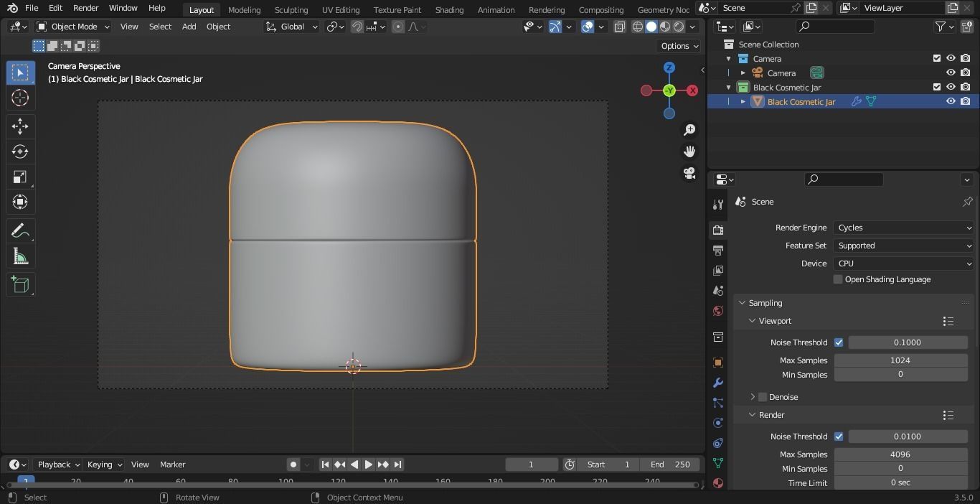The image size is (980, 504).
Task: Toggle snapping magnet in header
Action: coord(357,27)
